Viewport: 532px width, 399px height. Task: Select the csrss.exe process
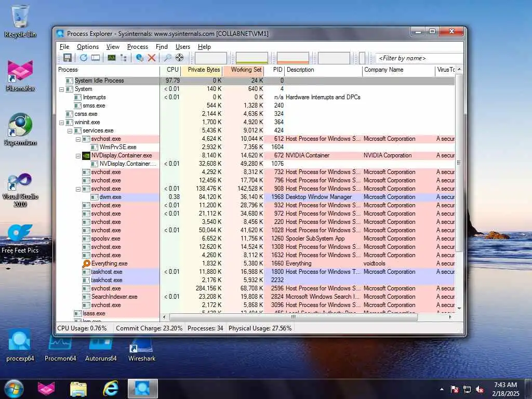(x=255, y=114)
